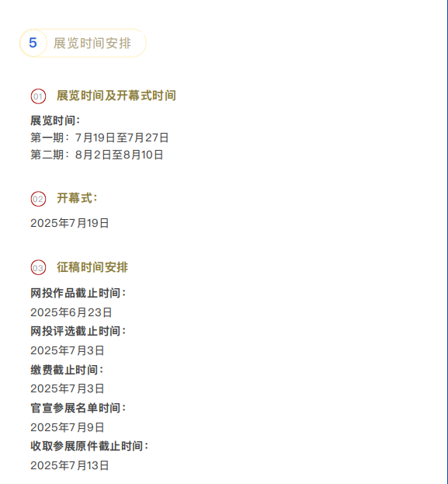This screenshot has width=448, height=484.
Task: Click the 展览时间及开幕式时间 heading
Action: 116,96
